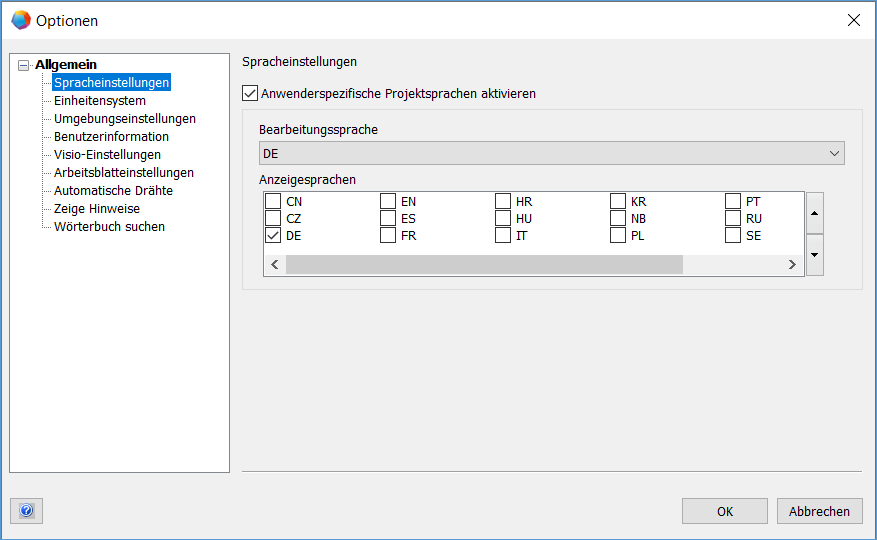
Task: Select Einheitensystem in the tree
Action: 100,100
